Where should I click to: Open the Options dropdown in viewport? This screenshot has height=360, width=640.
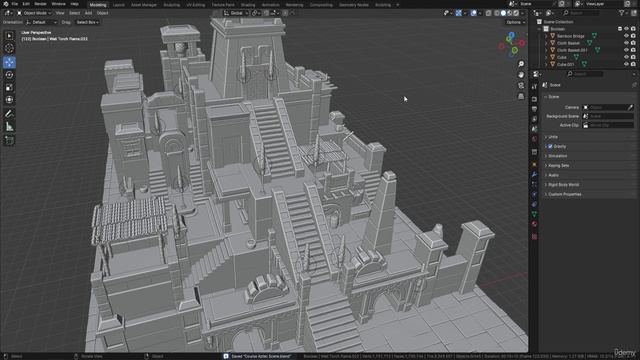tap(516, 22)
